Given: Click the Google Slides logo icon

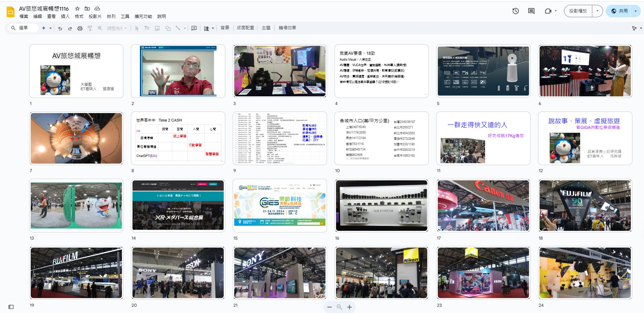Looking at the screenshot, I should pyautogui.click(x=10, y=12).
